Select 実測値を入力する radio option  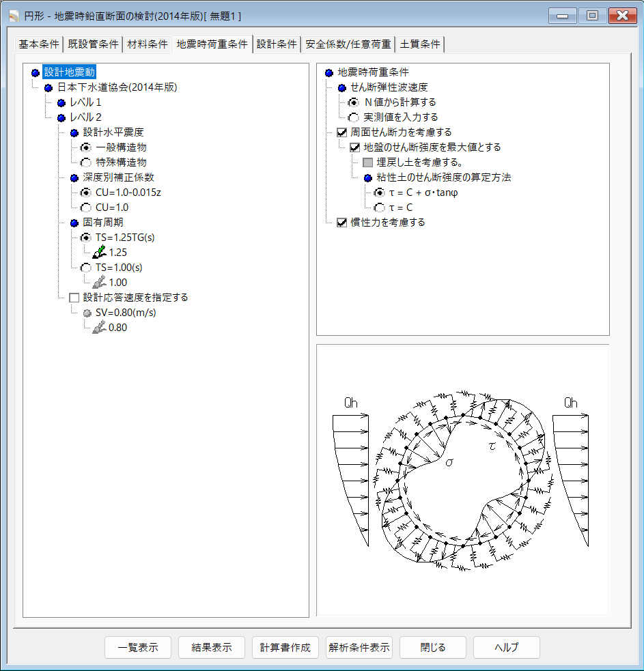[354, 117]
